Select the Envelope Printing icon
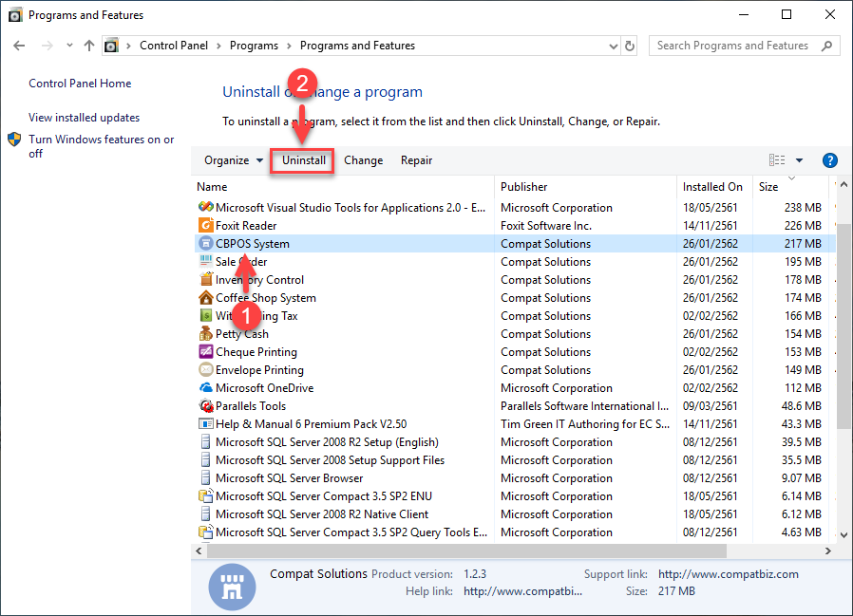853x616 pixels. [x=205, y=370]
